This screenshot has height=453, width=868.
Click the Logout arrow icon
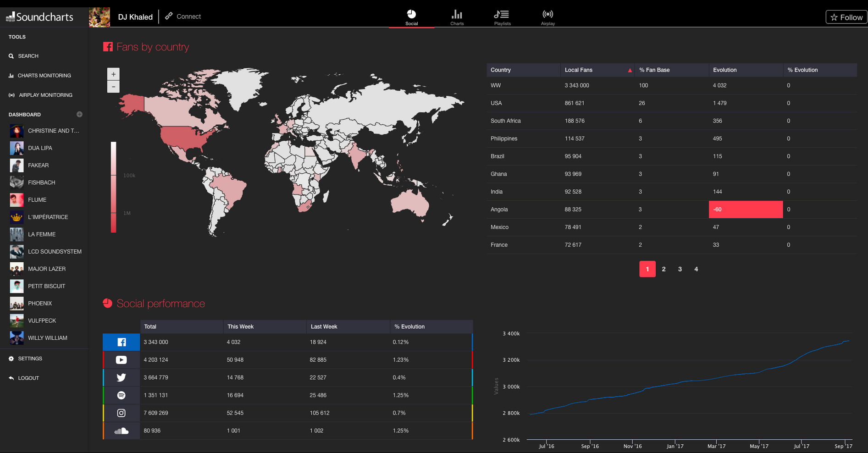(11, 378)
